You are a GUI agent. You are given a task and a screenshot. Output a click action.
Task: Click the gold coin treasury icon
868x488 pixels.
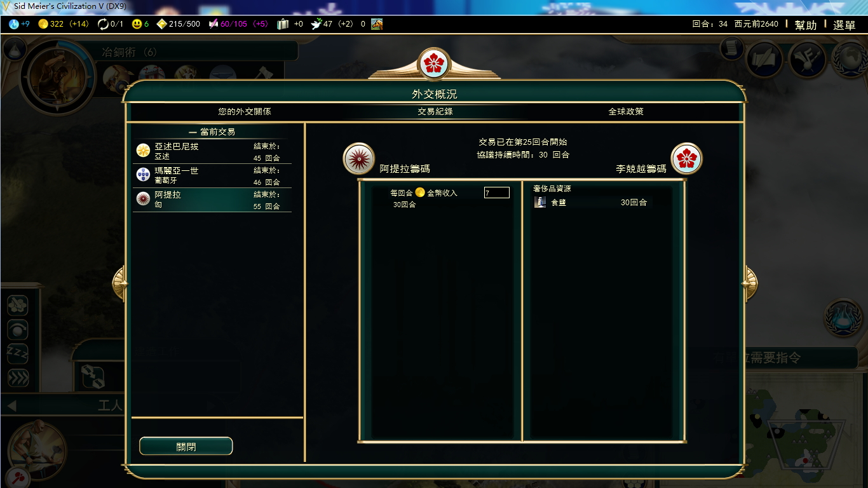[43, 24]
